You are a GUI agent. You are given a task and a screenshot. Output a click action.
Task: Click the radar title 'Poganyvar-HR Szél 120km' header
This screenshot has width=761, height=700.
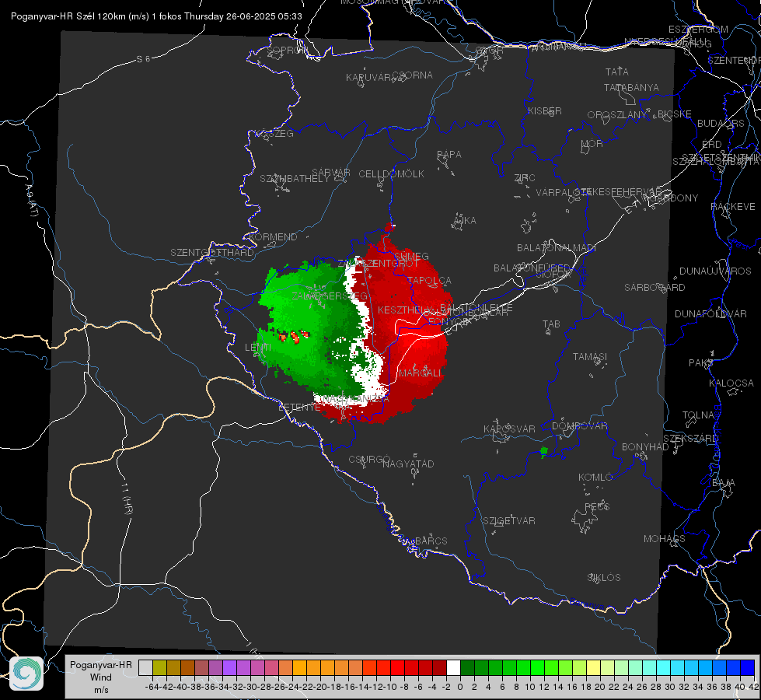click(68, 16)
